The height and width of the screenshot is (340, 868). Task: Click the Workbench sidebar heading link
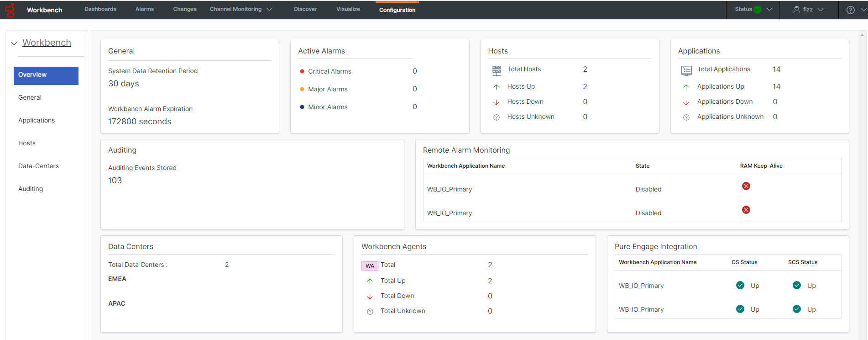[47, 42]
